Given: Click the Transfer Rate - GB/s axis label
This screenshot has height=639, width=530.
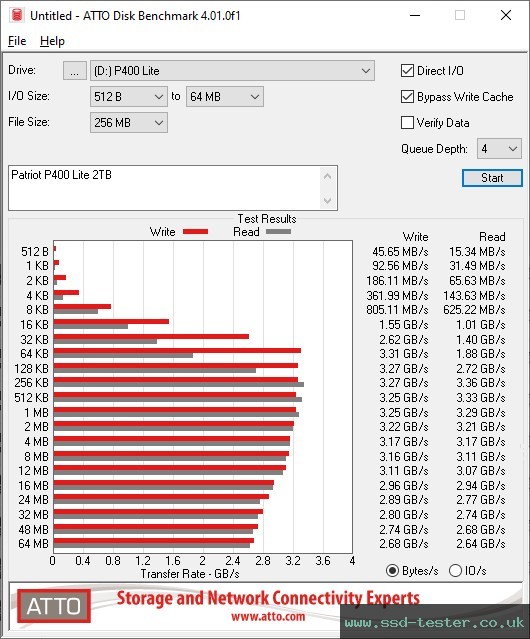Looking at the screenshot, I should (190, 574).
